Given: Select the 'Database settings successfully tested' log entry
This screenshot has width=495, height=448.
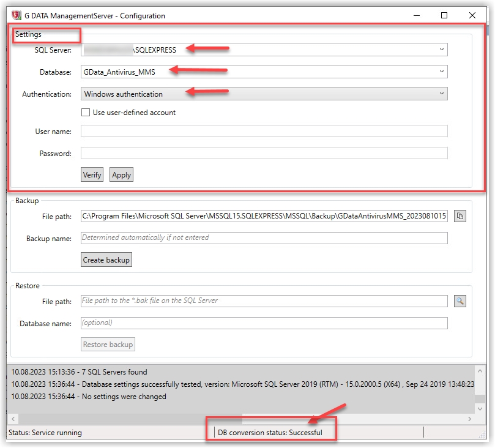Looking at the screenshot, I should [242, 384].
